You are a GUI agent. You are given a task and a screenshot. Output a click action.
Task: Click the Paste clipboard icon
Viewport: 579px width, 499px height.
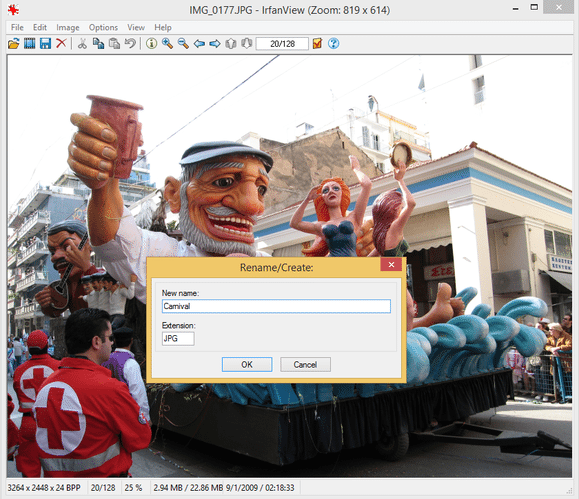[114, 44]
